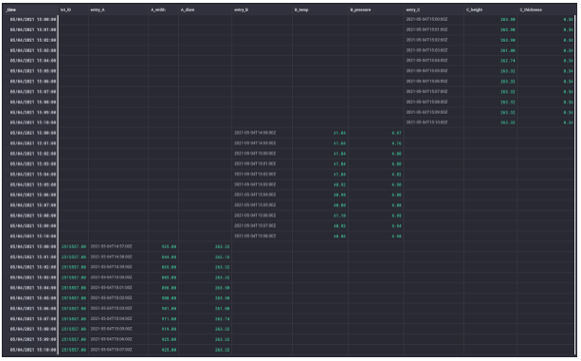Screen dimensions: 581x361
Task: Click the B_temp value 41.10
Action: click(x=340, y=215)
